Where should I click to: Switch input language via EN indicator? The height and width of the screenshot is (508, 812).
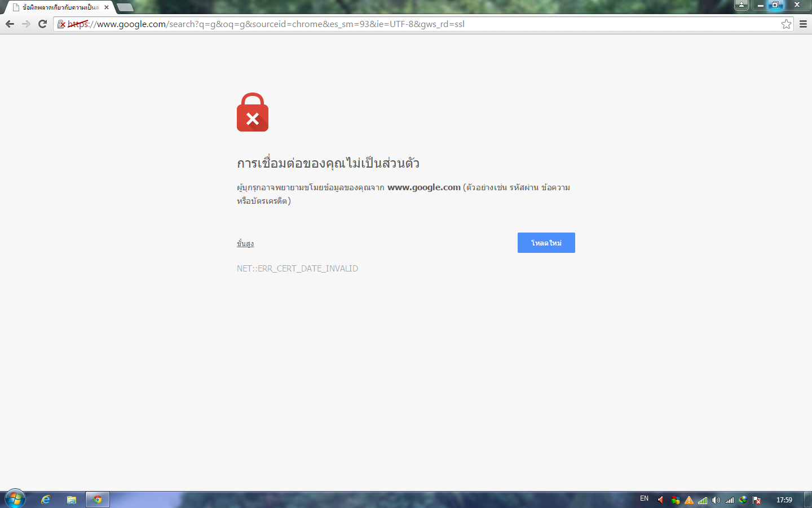point(644,499)
